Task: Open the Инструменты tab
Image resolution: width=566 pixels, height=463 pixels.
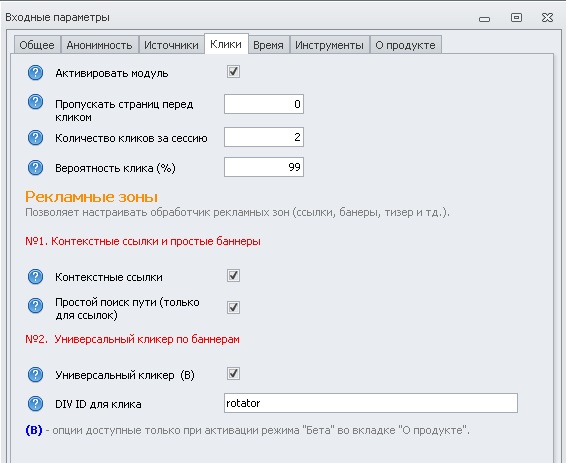Action: coord(330,45)
